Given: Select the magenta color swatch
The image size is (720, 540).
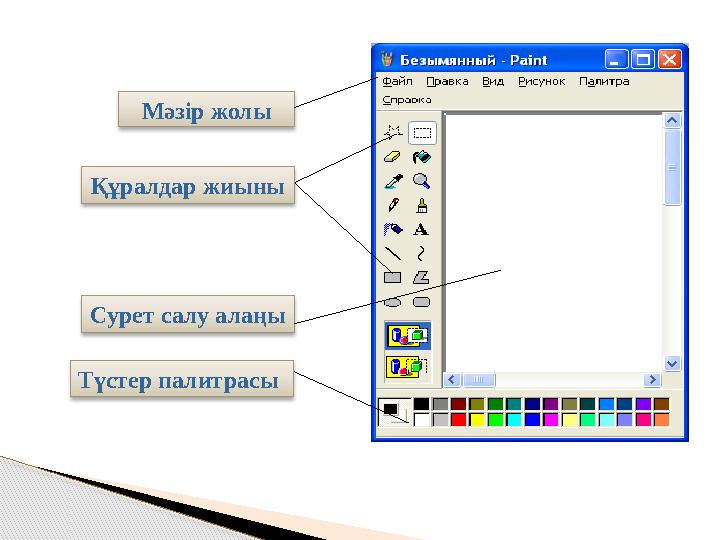Looking at the screenshot, I should point(551,420).
